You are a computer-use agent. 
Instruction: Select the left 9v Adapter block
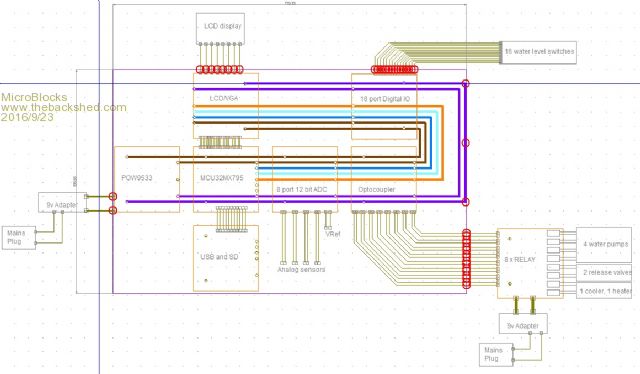tap(62, 203)
